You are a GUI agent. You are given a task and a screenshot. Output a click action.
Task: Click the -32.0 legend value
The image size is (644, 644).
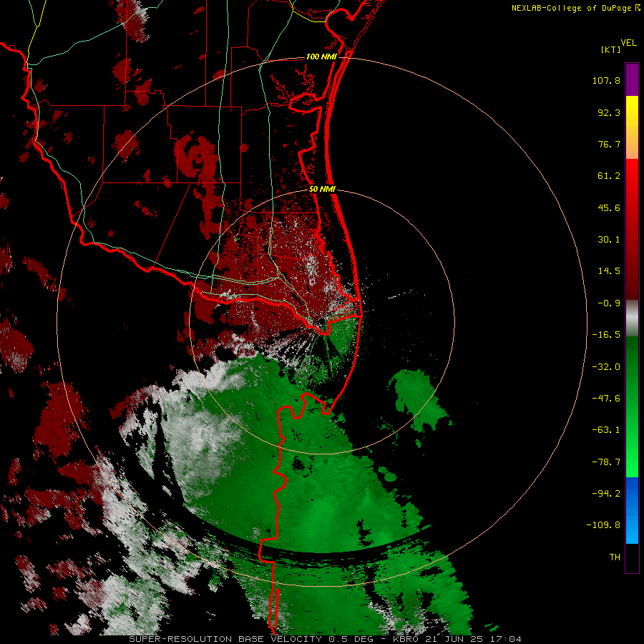(606, 367)
